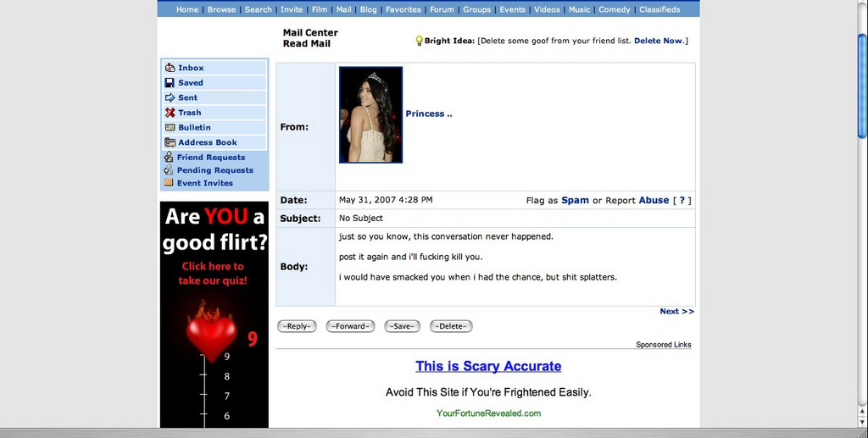Screen dimensions: 868x438
Task: Open the Address Book link
Action: [x=208, y=142]
